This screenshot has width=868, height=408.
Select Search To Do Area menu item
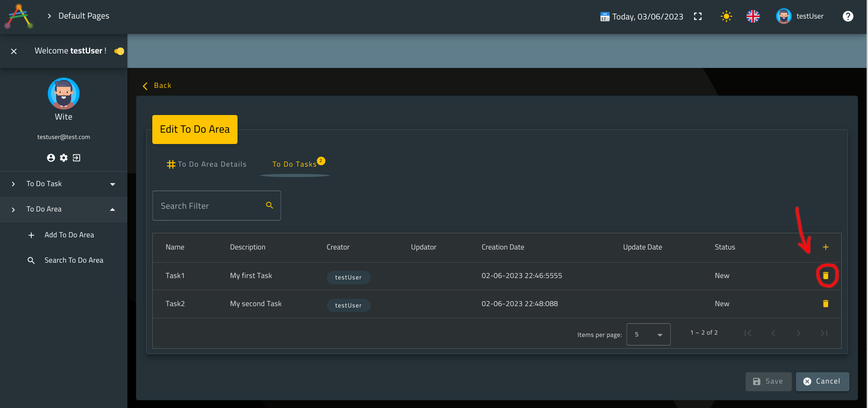pos(74,260)
